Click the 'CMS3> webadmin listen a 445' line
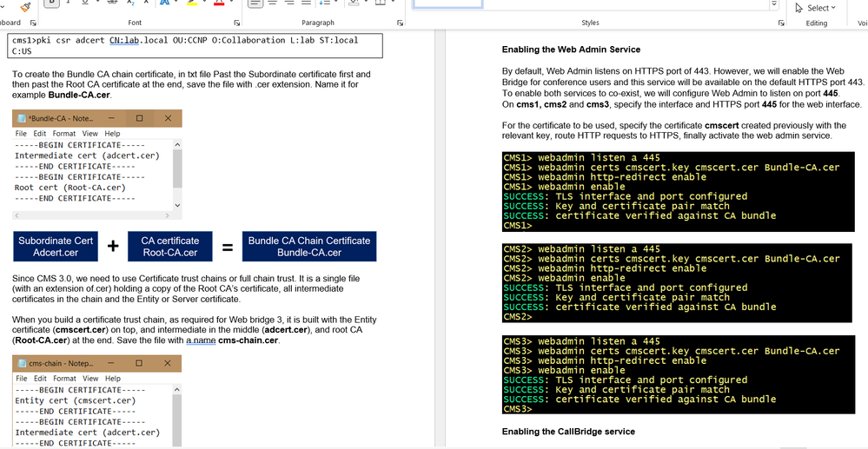This screenshot has width=868, height=449. pos(581,341)
